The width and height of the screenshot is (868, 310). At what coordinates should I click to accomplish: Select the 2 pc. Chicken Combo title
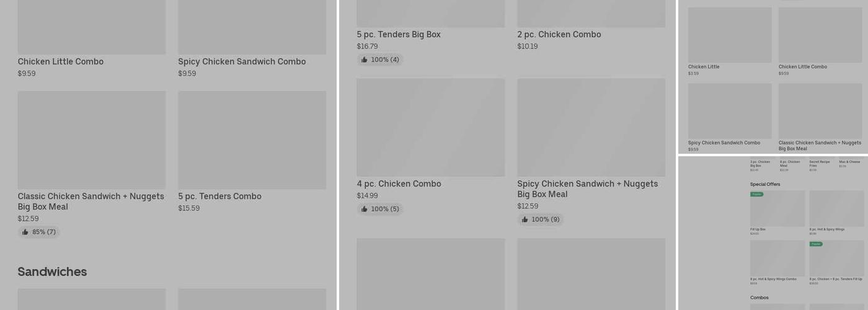(559, 35)
